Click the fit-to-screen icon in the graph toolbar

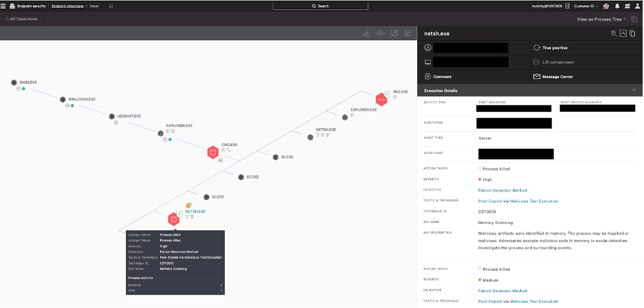point(408,33)
